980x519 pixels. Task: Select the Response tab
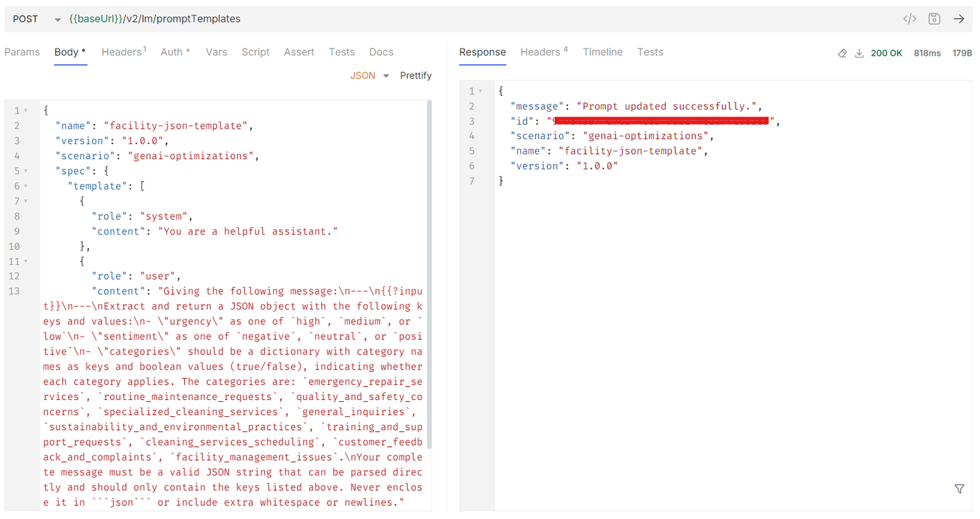click(x=483, y=52)
